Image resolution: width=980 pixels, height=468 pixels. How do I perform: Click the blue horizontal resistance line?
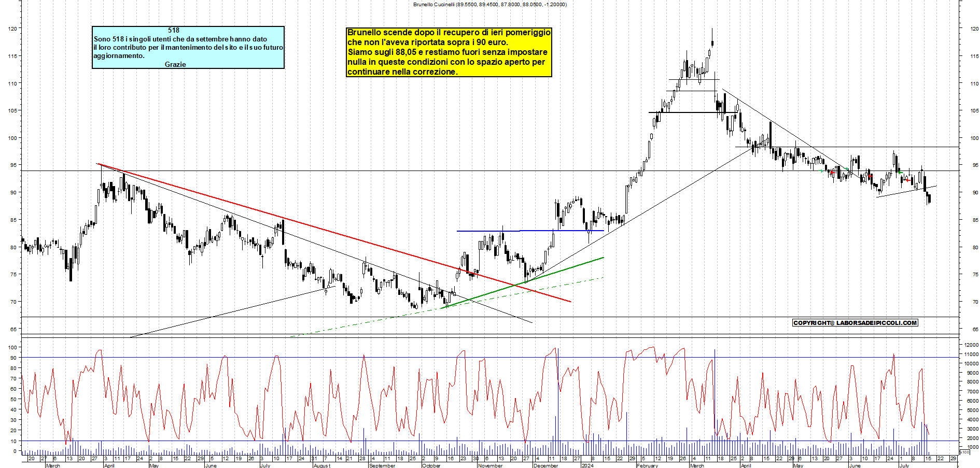(530, 231)
